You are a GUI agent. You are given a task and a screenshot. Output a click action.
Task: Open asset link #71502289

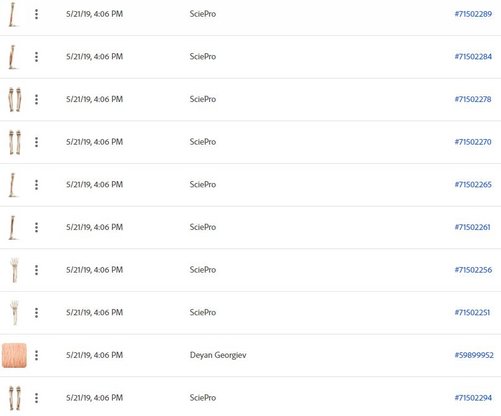(473, 14)
